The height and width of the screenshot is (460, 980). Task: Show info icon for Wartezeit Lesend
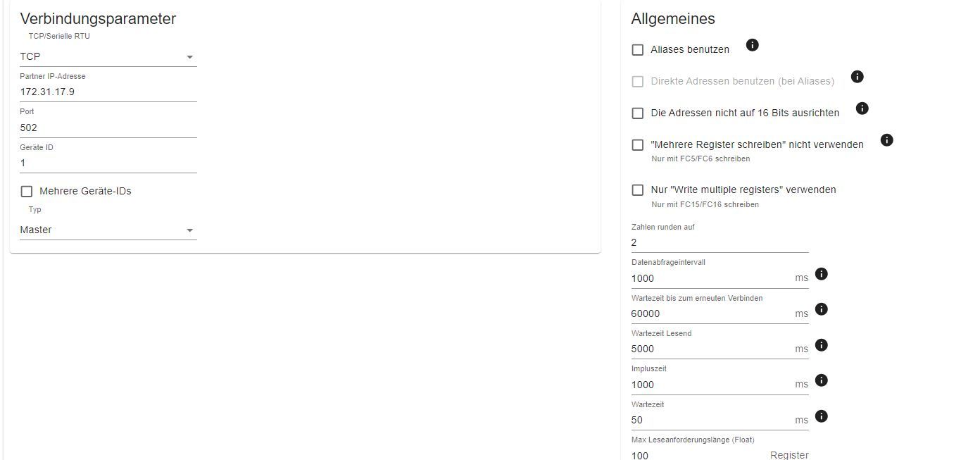point(821,345)
